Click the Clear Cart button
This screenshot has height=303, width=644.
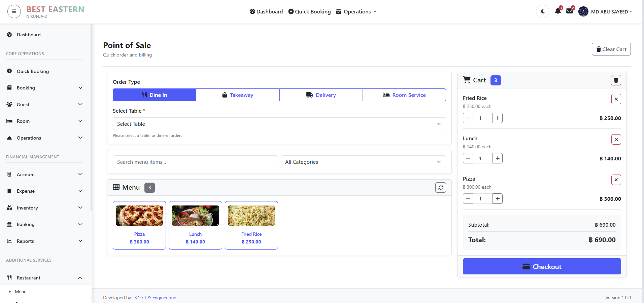click(611, 49)
